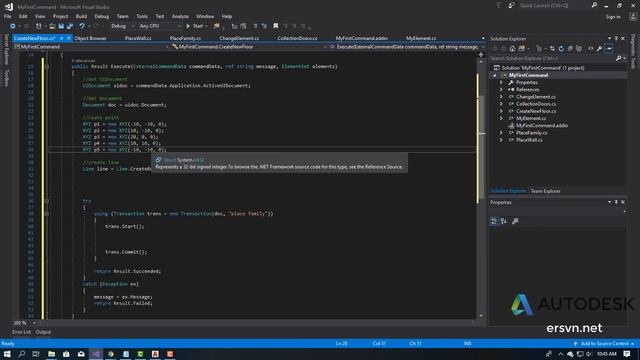Select CreateNewFloor.cs in Solution Explorer

coord(536,111)
